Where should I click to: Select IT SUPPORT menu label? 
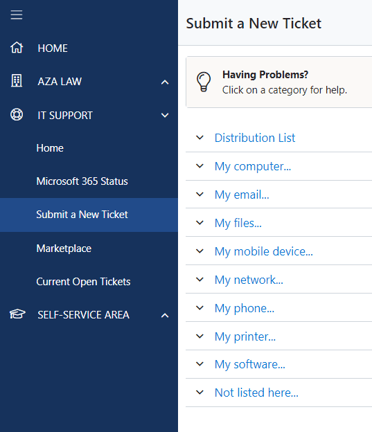(x=65, y=115)
